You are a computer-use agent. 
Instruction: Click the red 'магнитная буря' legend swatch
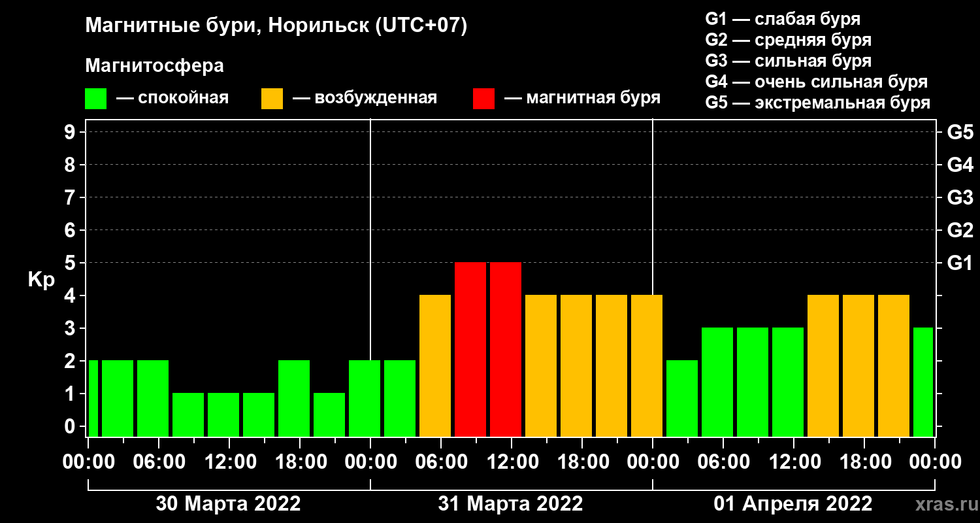(x=483, y=98)
